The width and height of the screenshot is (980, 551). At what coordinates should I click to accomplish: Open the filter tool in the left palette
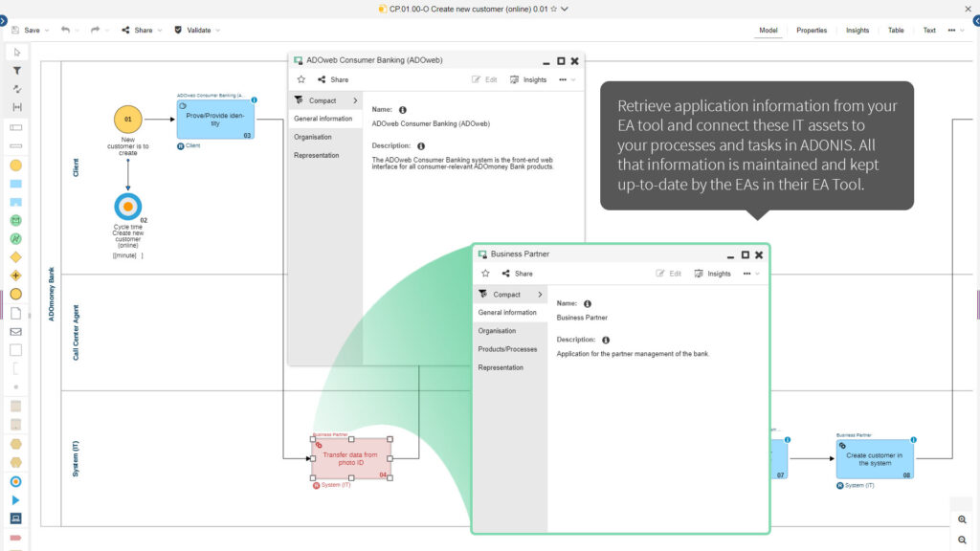point(15,71)
